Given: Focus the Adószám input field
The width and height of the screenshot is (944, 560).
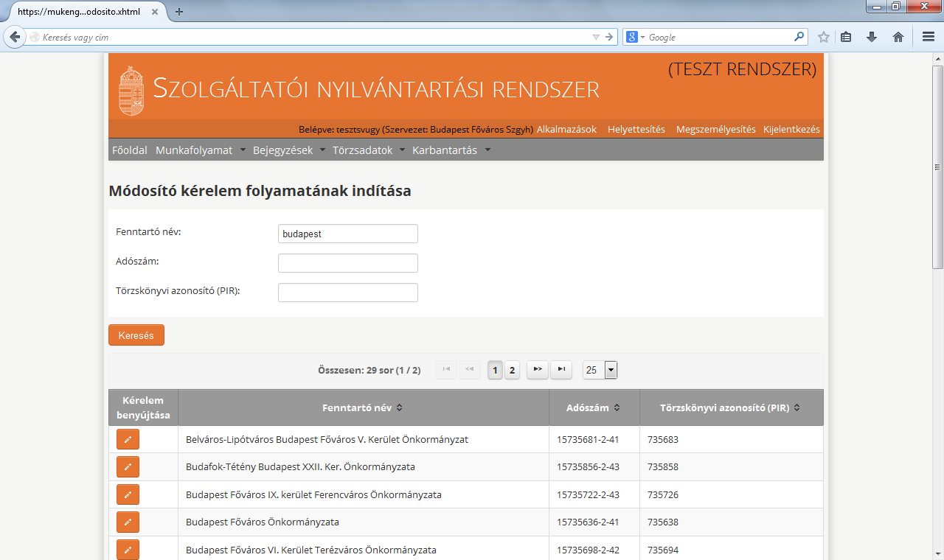Looking at the screenshot, I should [x=348, y=263].
